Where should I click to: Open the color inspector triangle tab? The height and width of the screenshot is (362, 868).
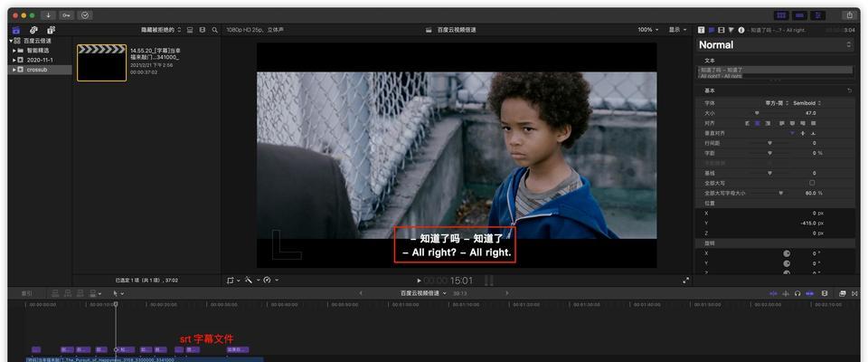(x=731, y=30)
